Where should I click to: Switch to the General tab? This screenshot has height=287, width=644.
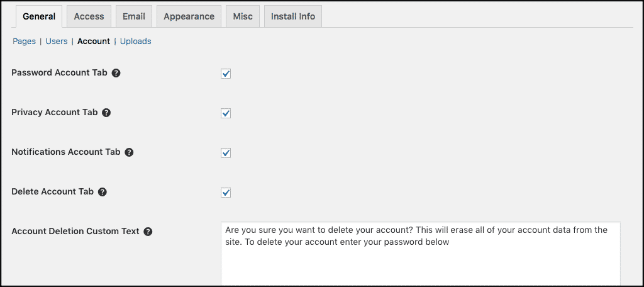(x=39, y=17)
